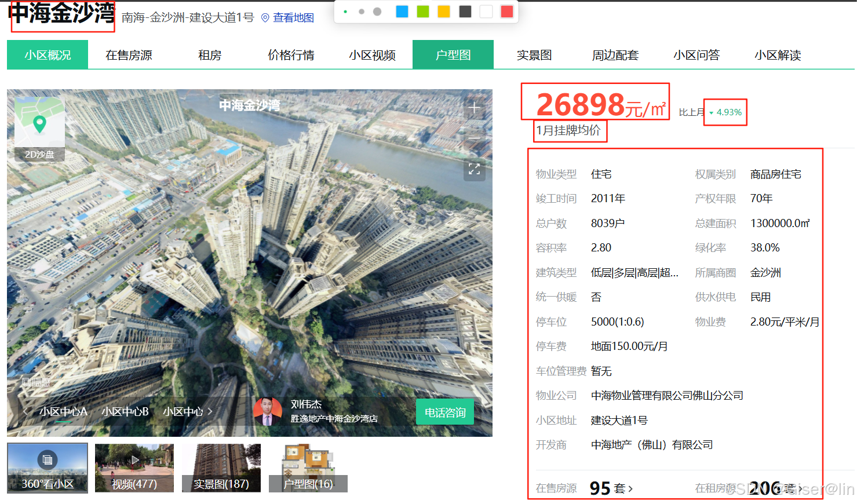Screen dimensions: 857x504
Task: Switch to the 在售房源 tab
Action: [x=129, y=55]
